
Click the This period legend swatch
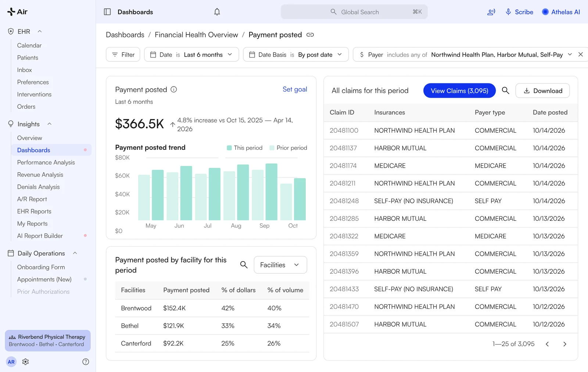pos(229,148)
